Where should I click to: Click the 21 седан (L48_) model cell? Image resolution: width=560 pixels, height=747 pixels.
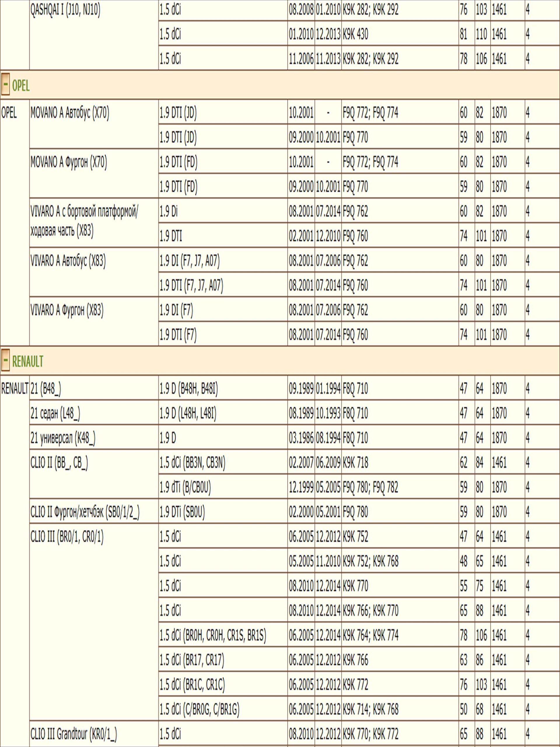[55, 413]
